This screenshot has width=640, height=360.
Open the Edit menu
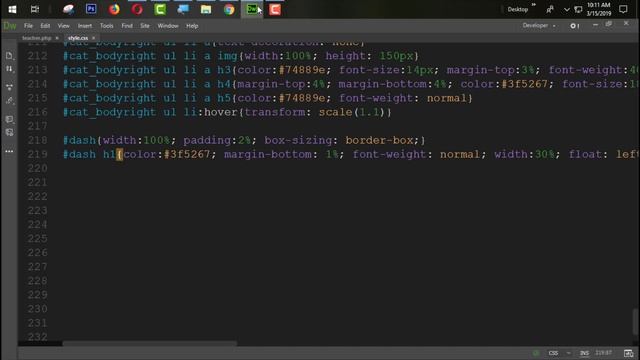[45, 26]
